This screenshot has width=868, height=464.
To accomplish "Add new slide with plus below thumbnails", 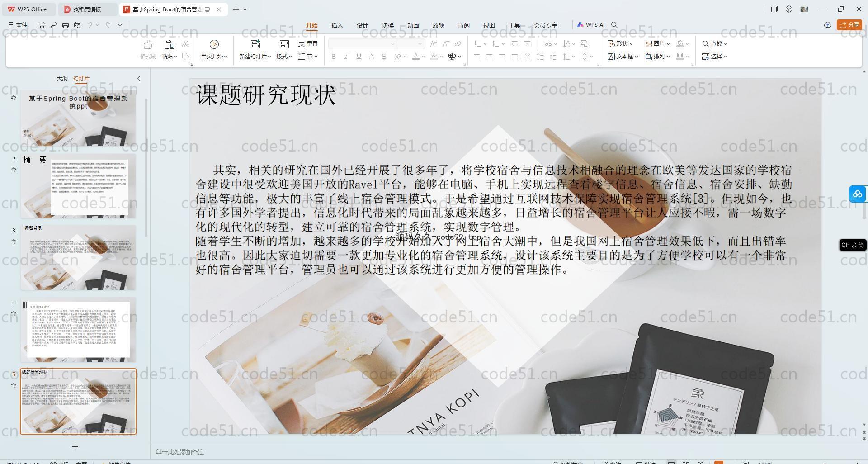I will (75, 446).
